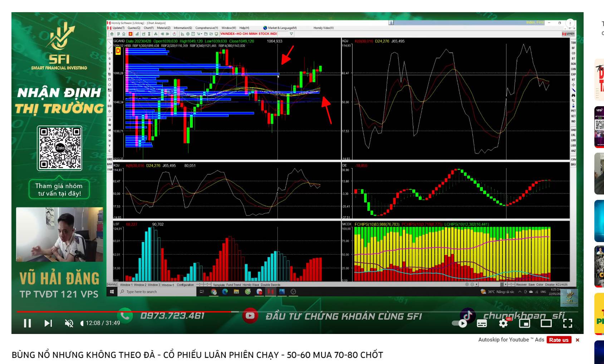Toggle theater mode view

[546, 323]
